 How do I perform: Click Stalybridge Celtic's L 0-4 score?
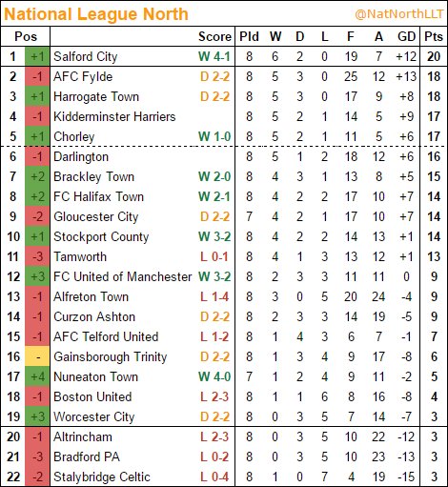(x=214, y=477)
